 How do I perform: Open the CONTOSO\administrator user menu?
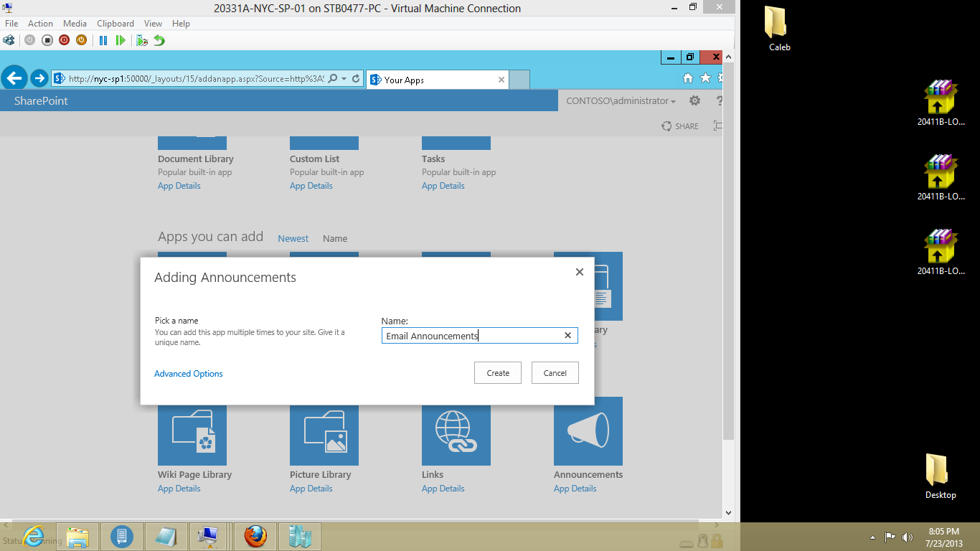[x=621, y=101]
